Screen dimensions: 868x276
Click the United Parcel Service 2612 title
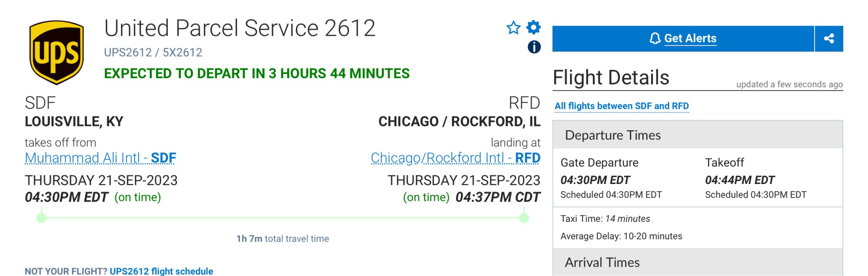pos(240,28)
